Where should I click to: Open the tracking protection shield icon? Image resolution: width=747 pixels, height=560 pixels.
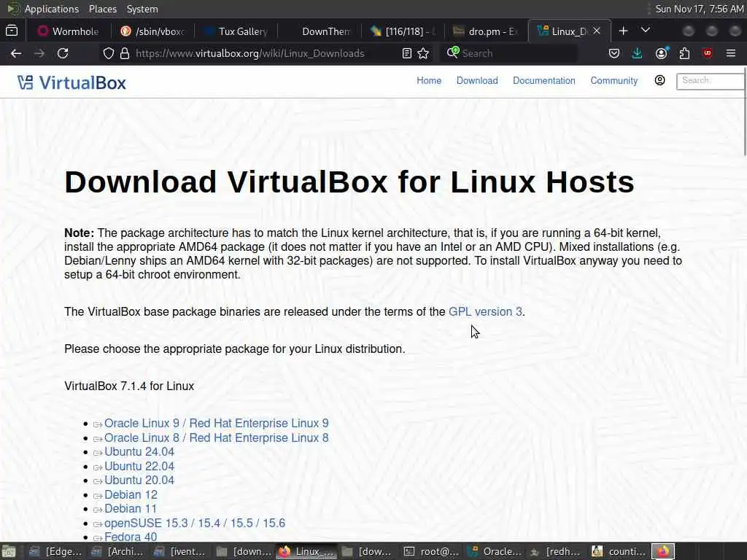[x=109, y=53]
